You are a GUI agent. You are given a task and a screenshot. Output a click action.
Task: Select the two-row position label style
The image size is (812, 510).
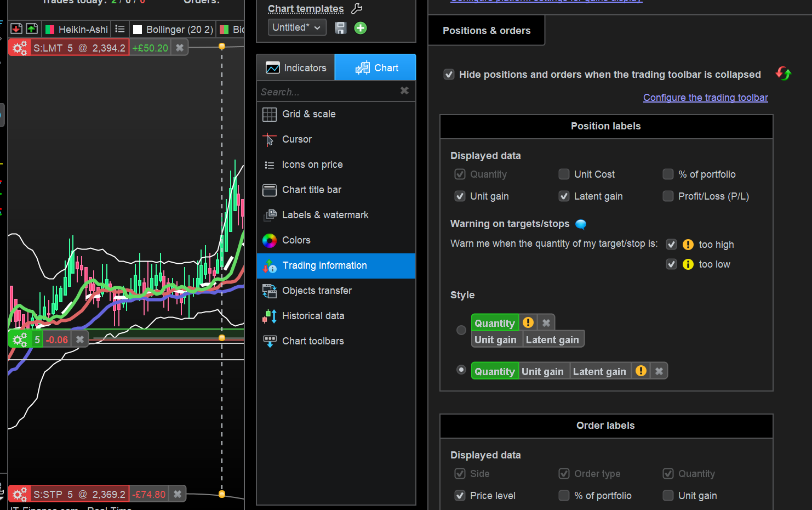tap(461, 330)
